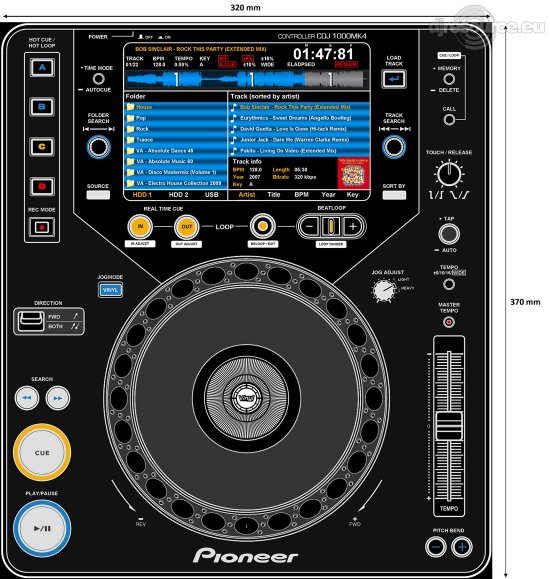Click Pitch Bend plus button
This screenshot has height=579, width=550.
tap(462, 547)
